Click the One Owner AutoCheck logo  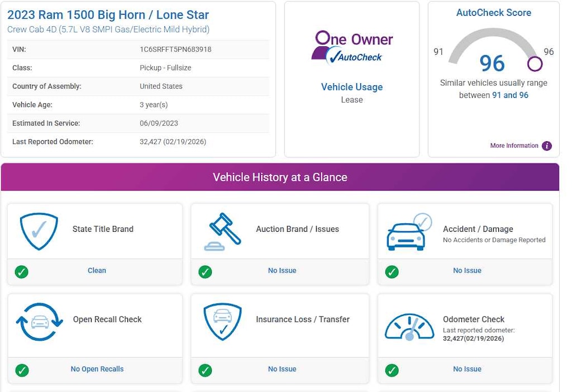coord(352,47)
